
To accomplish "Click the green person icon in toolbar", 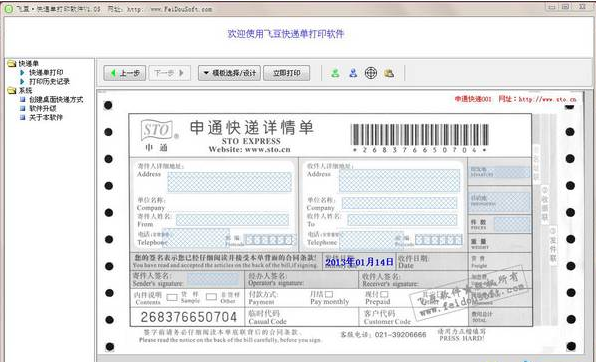I will click(x=335, y=73).
